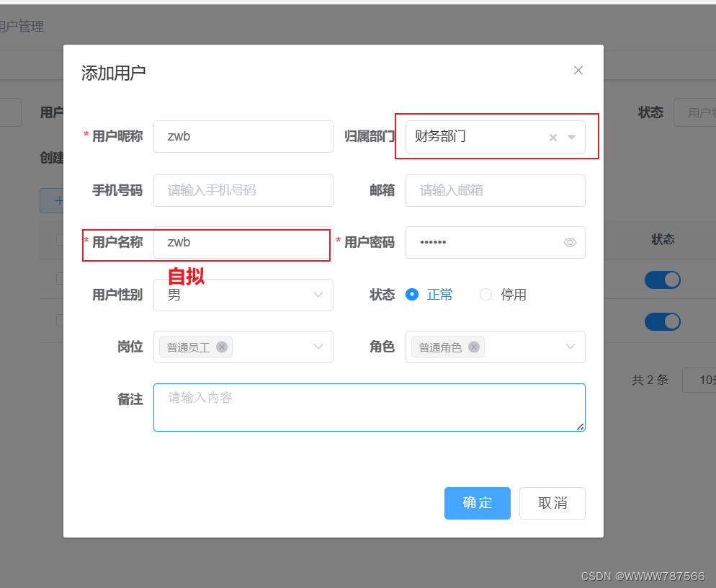Remove the 普通员工 tag from 岗位 field
Viewport: 716px width, 588px height.
pyautogui.click(x=222, y=347)
